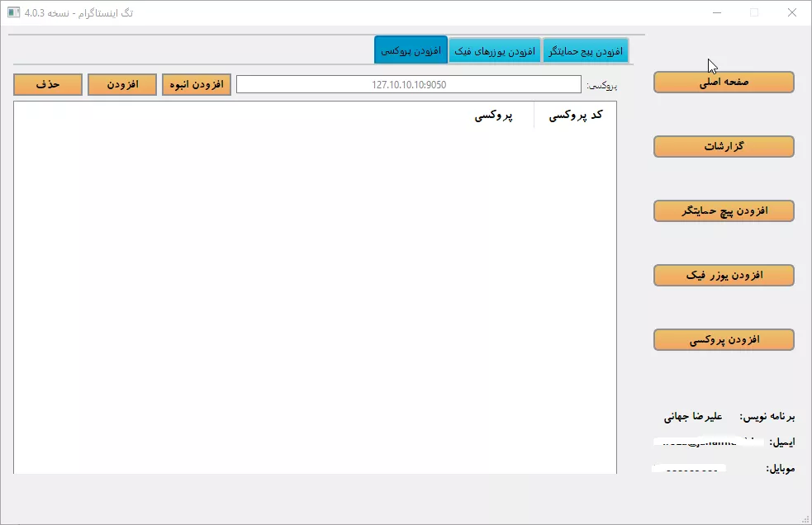The image size is (812, 525).
Task: Click the programmer name علیرضا جهانی
Action: (x=693, y=417)
